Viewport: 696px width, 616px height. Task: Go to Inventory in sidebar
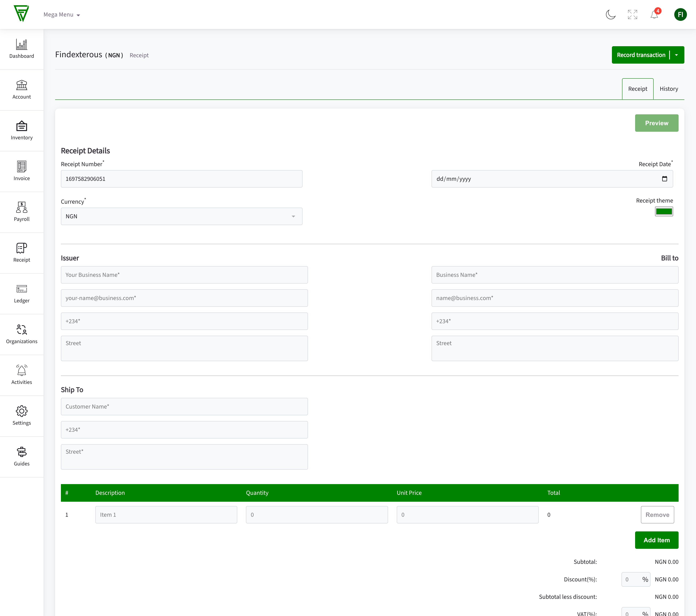(x=22, y=131)
